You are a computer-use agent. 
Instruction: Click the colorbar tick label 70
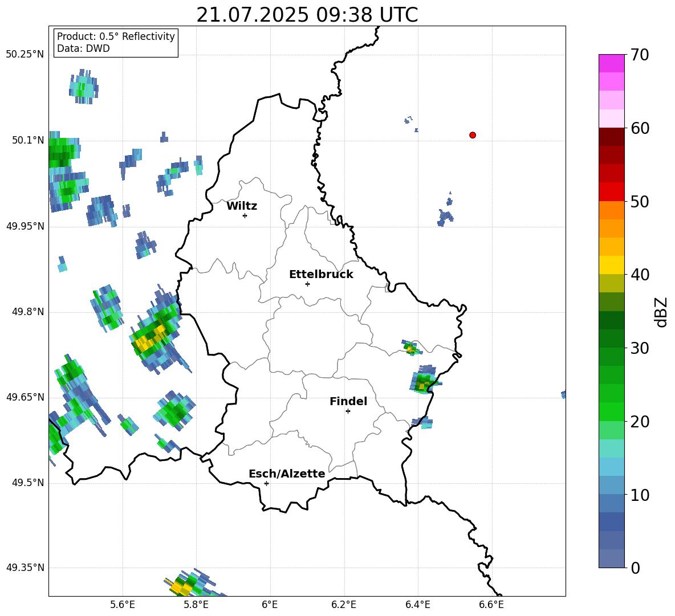640,55
